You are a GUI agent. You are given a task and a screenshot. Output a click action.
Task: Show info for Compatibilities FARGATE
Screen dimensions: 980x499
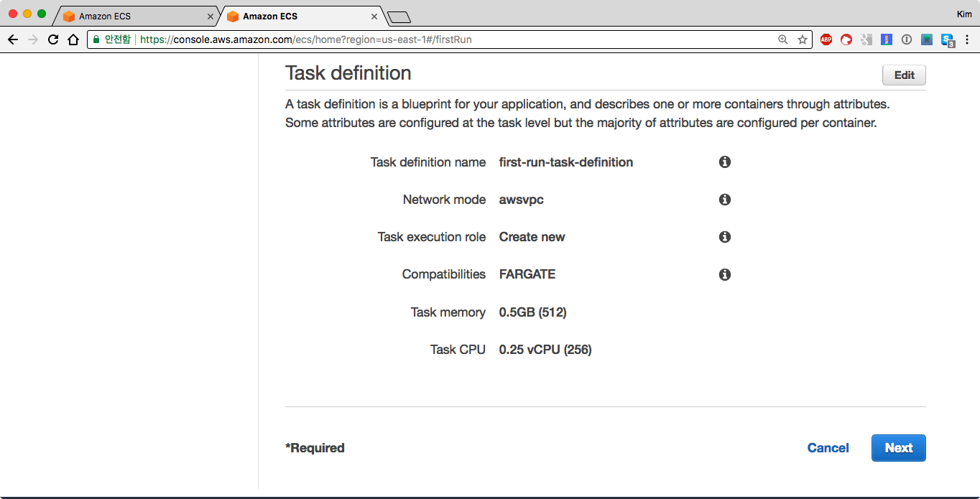point(725,274)
